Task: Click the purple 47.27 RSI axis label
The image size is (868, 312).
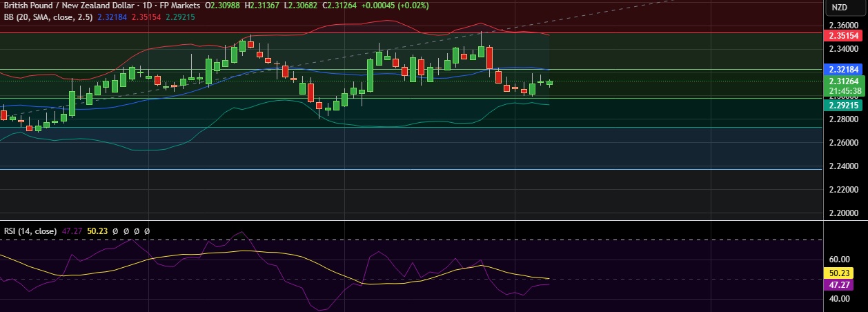Action: click(844, 284)
